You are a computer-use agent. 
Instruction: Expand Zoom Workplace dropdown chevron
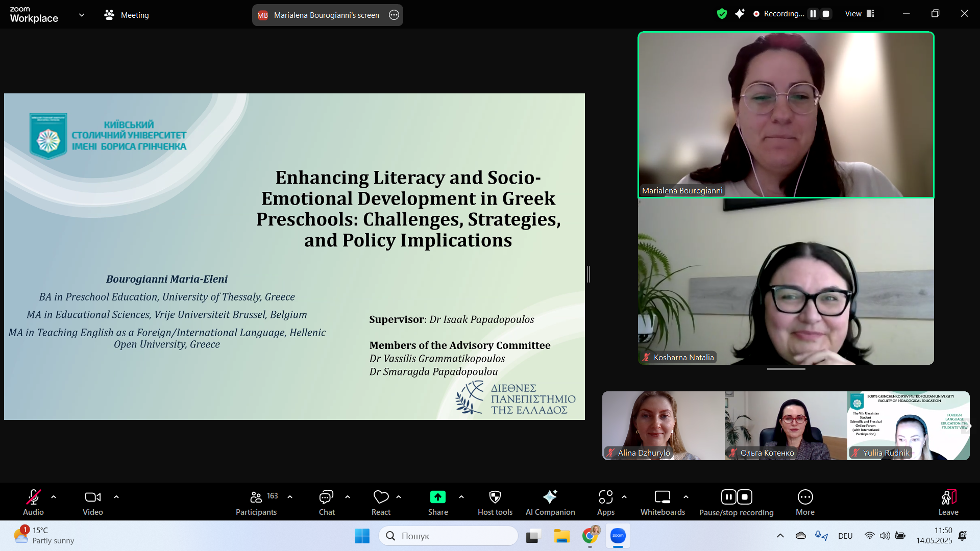[82, 15]
